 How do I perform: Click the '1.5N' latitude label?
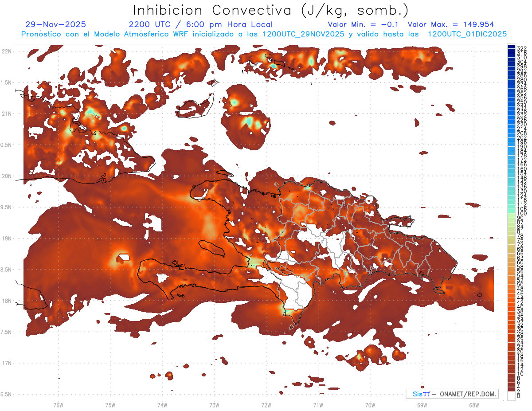pyautogui.click(x=7, y=82)
